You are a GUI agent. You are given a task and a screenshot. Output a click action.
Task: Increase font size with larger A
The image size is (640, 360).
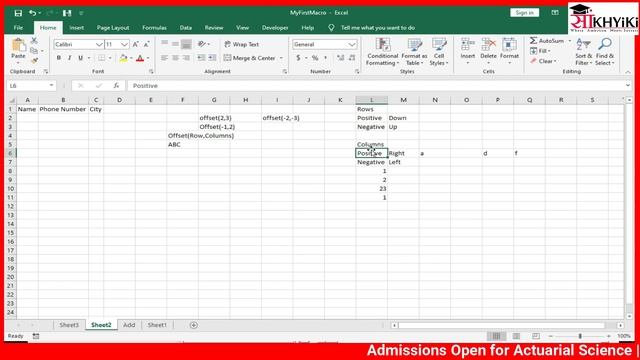[x=136, y=44]
